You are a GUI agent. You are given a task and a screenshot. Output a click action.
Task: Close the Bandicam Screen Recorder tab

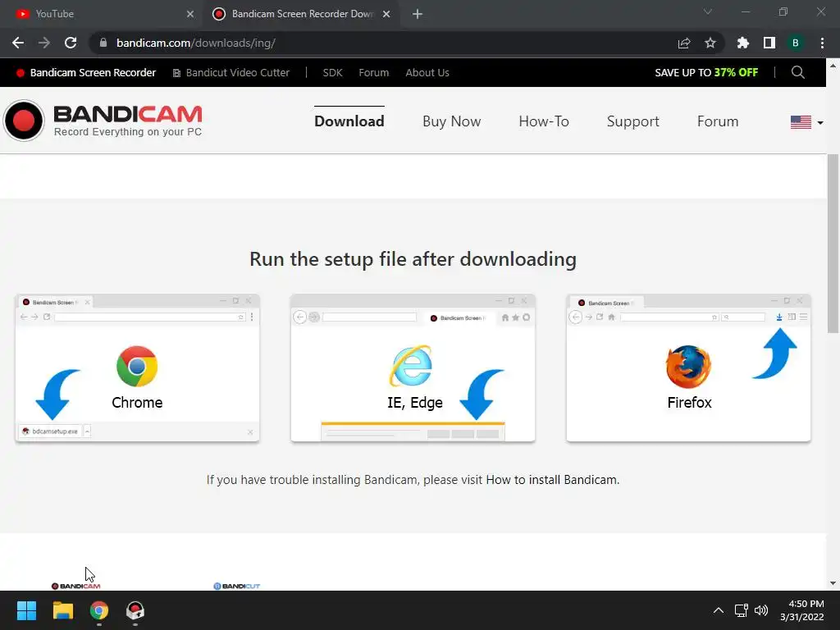coord(386,14)
